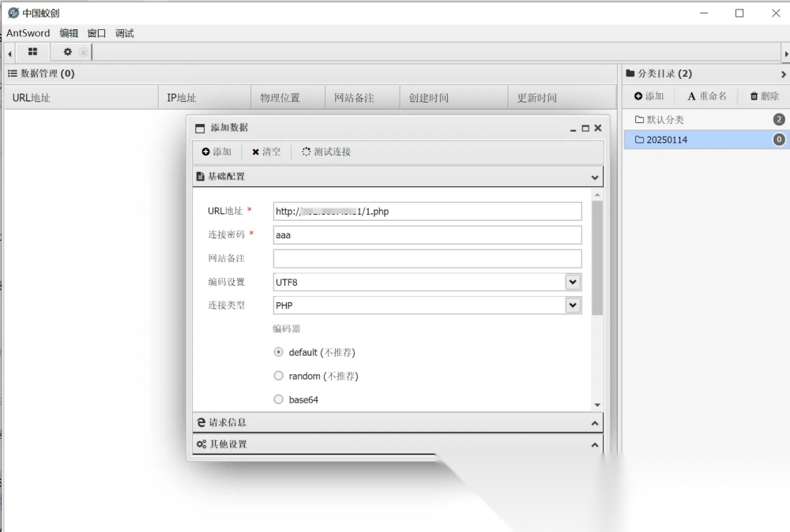Click the 重命名 rename category button
This screenshot has height=532, width=790.
click(707, 96)
